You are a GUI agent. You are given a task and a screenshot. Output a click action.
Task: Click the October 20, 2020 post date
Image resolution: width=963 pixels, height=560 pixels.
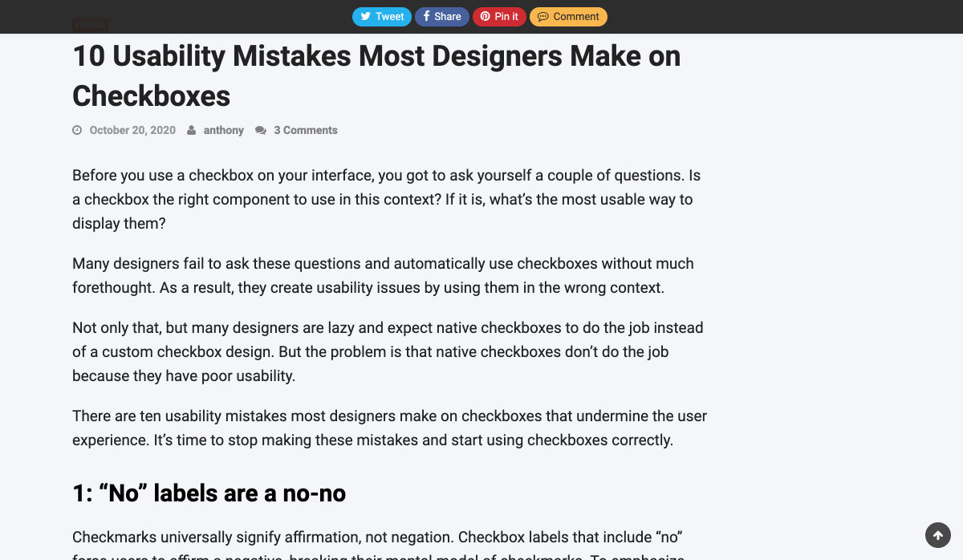132,130
